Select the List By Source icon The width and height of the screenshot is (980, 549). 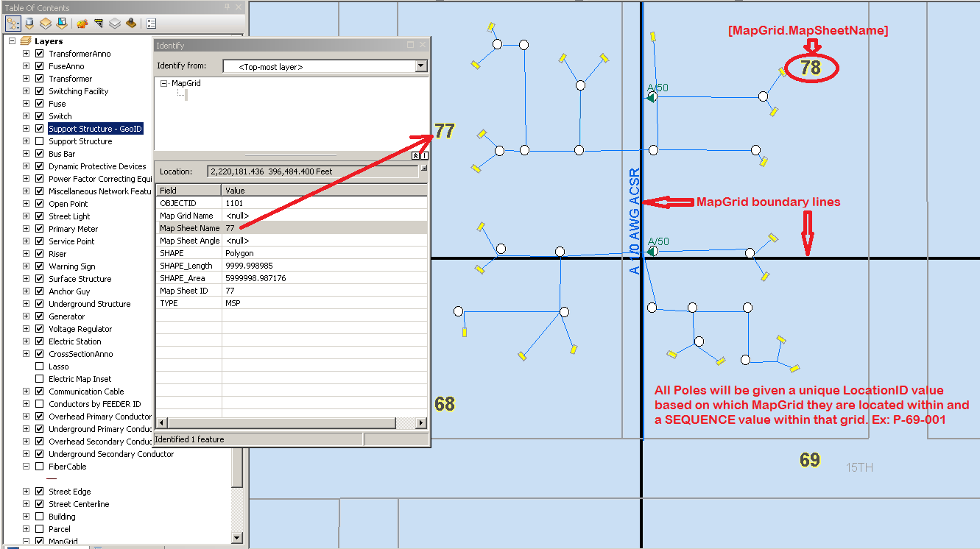(x=28, y=23)
